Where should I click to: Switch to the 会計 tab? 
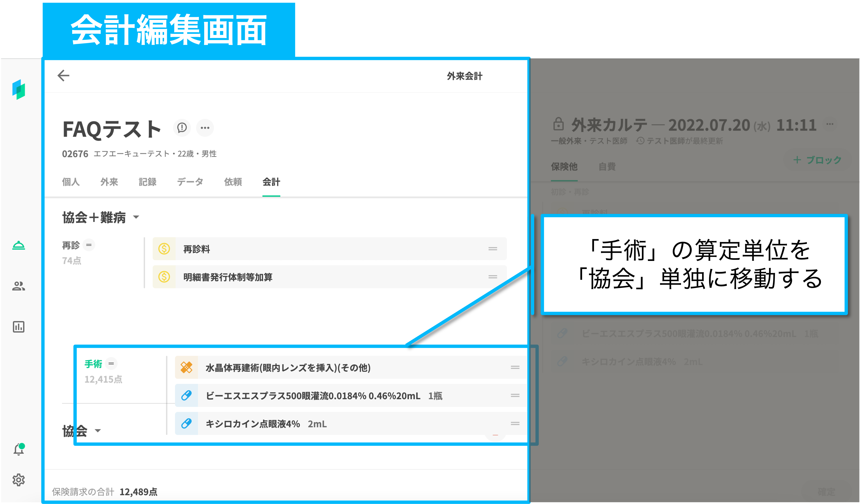click(271, 182)
